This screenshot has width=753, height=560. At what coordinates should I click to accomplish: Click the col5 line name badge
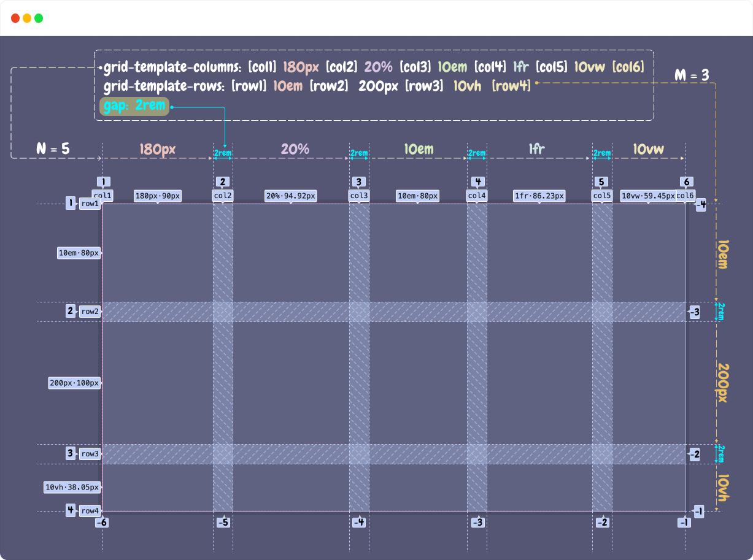pyautogui.click(x=602, y=196)
